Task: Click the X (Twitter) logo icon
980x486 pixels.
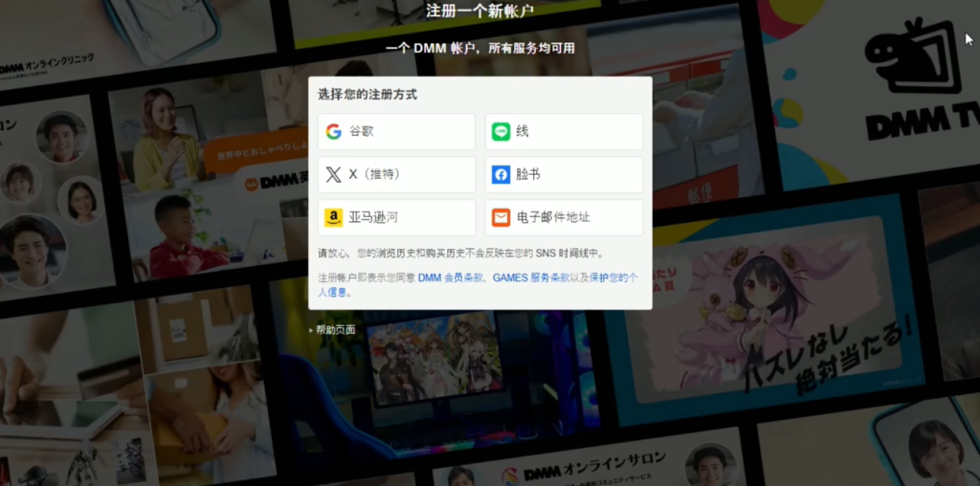Action: 333,175
